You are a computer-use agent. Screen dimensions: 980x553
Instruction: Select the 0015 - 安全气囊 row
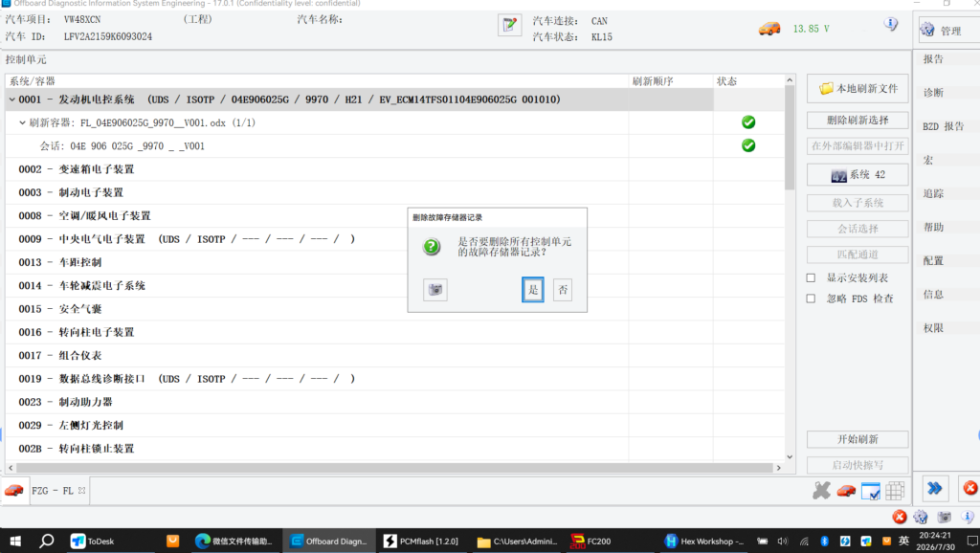(x=395, y=309)
